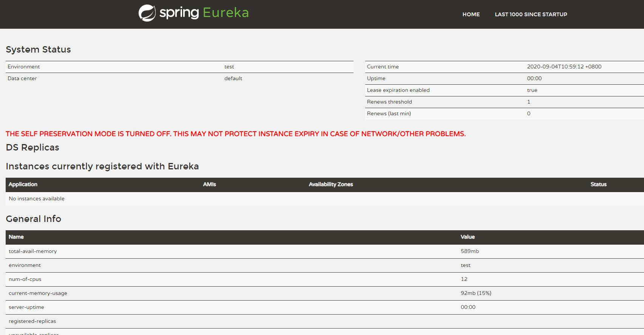Viewport: 644px width, 335px height.
Task: Click the red self preservation warning message
Action: point(236,134)
